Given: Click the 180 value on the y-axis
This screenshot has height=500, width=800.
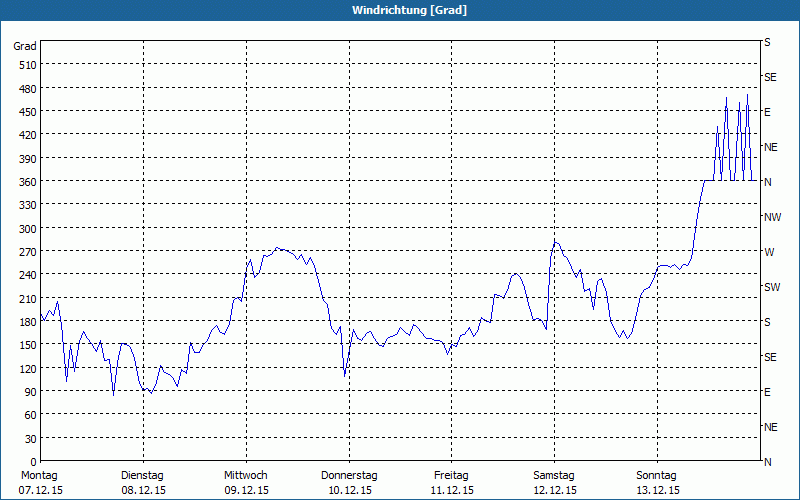Looking at the screenshot, I should click(x=27, y=321).
